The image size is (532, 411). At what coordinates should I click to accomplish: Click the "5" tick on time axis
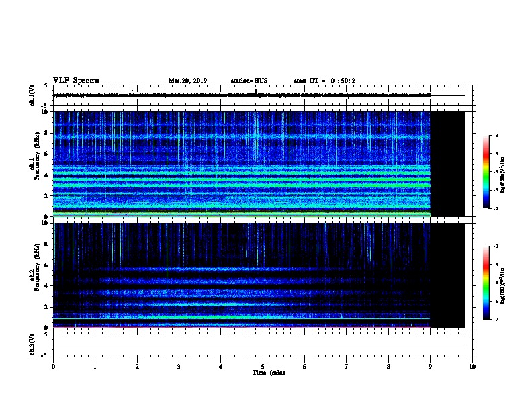tap(263, 366)
